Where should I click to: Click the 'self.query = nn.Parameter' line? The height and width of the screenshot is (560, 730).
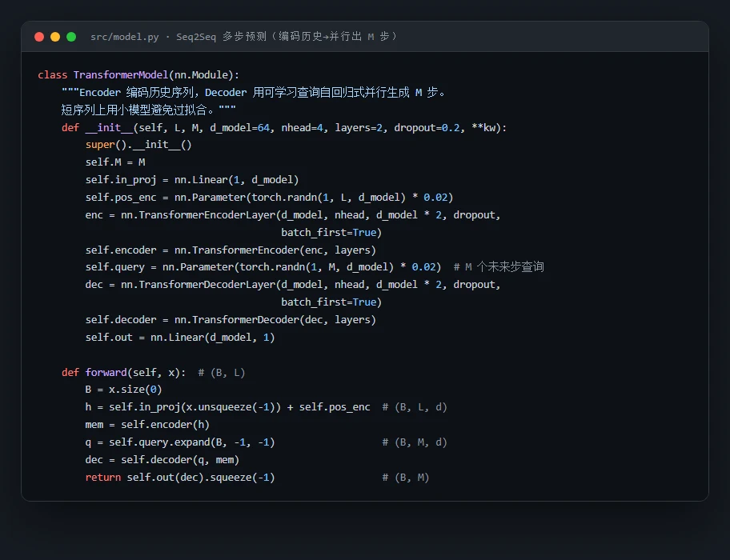(x=263, y=267)
